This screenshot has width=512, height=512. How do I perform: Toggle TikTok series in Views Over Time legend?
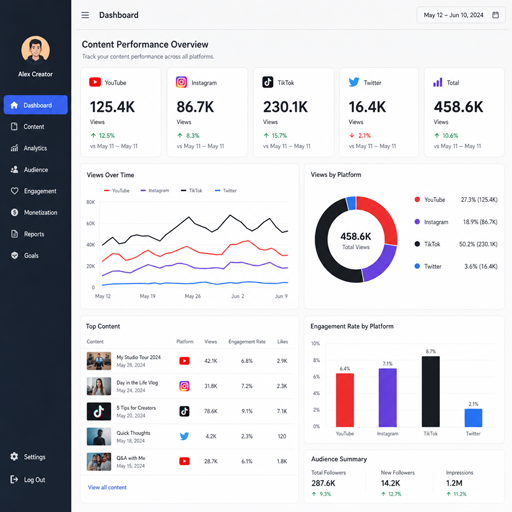[x=192, y=191]
